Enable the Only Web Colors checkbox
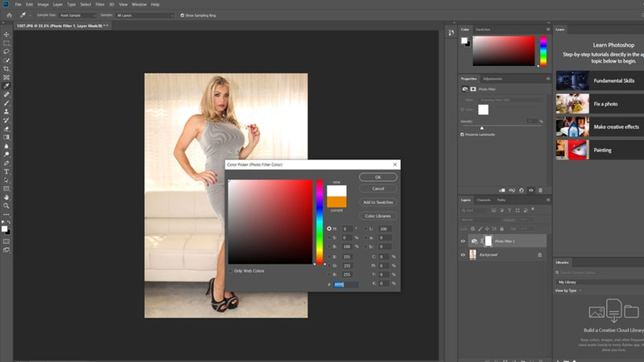 point(230,270)
